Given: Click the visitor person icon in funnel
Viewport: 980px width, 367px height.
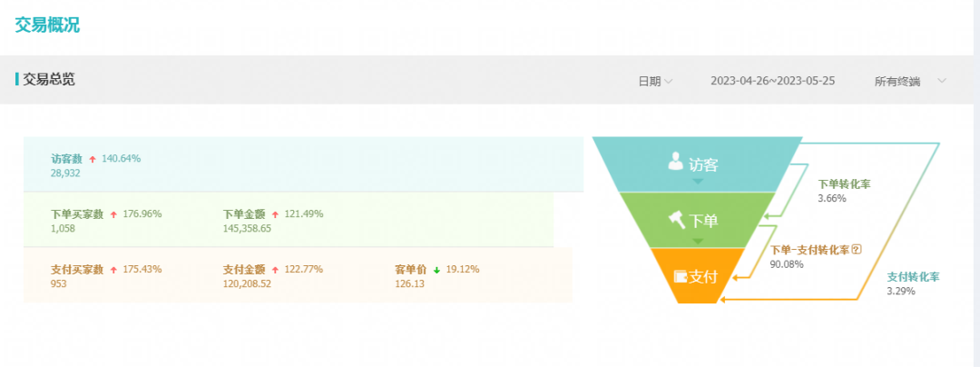Looking at the screenshot, I should point(675,162).
